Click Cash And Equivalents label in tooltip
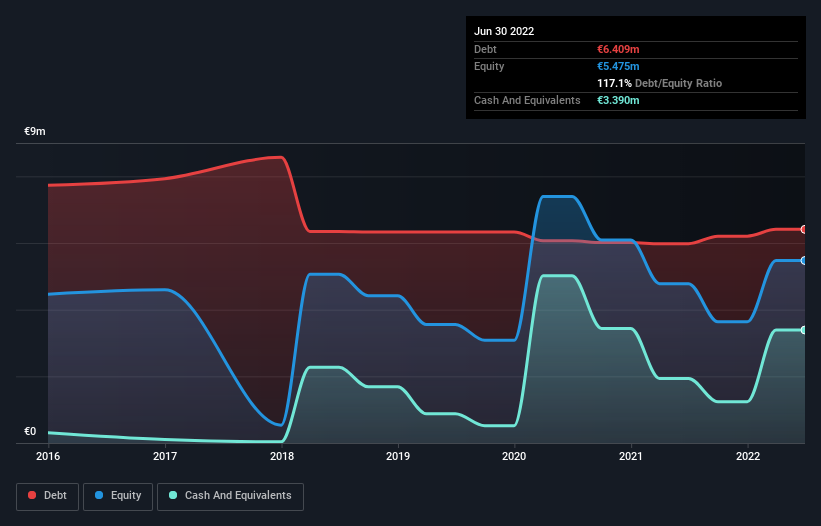The width and height of the screenshot is (821, 526). pos(527,100)
